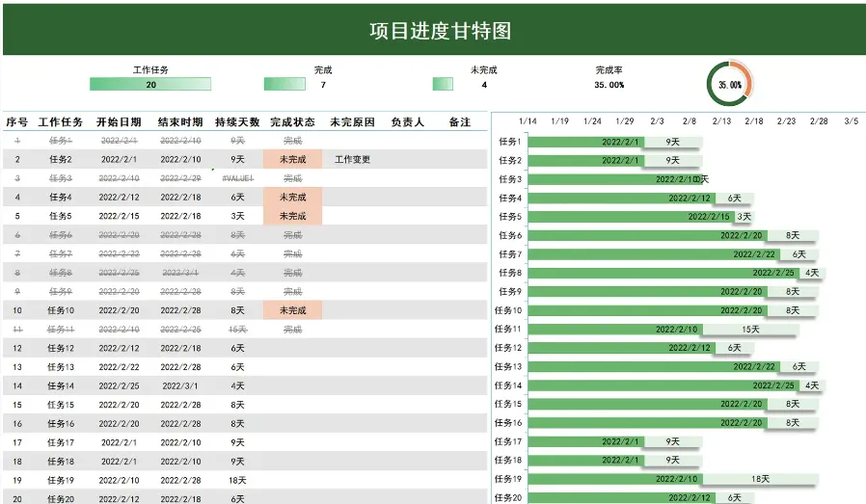The image size is (866, 504).
Task: Click the green bar beside 未完成 count 4
Action: pos(443,85)
